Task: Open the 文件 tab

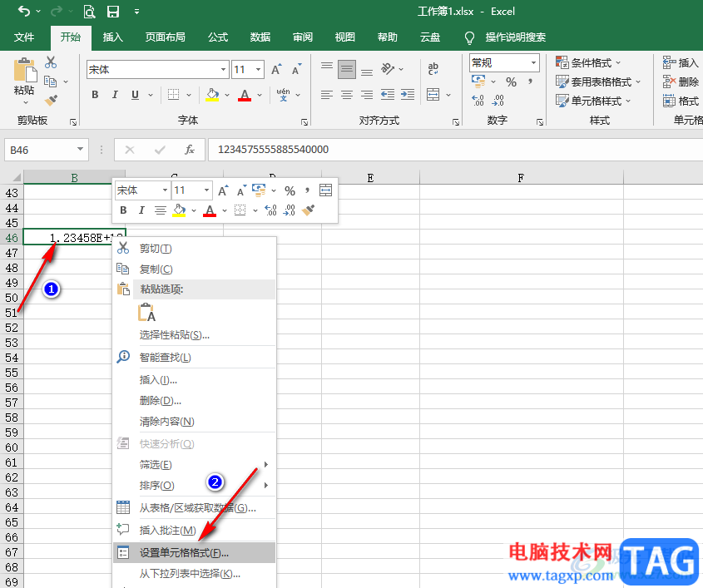Action: pos(24,37)
